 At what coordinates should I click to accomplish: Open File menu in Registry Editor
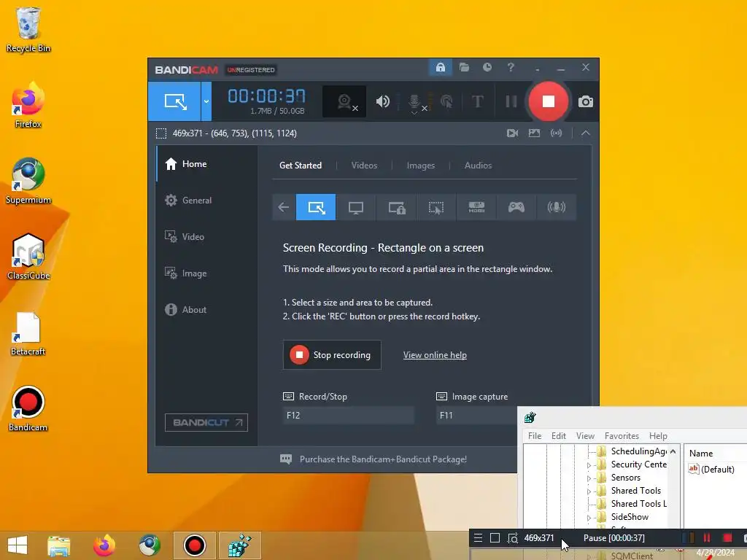(535, 436)
